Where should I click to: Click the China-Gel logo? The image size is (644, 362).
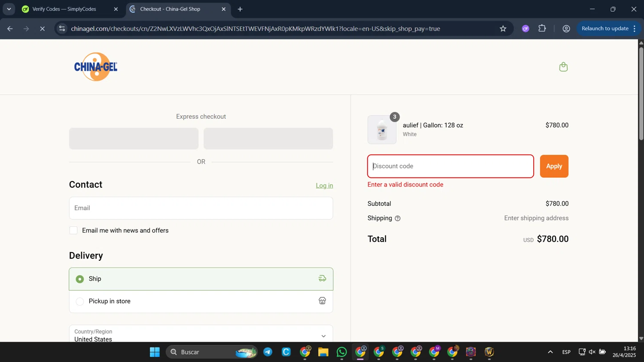tap(96, 67)
